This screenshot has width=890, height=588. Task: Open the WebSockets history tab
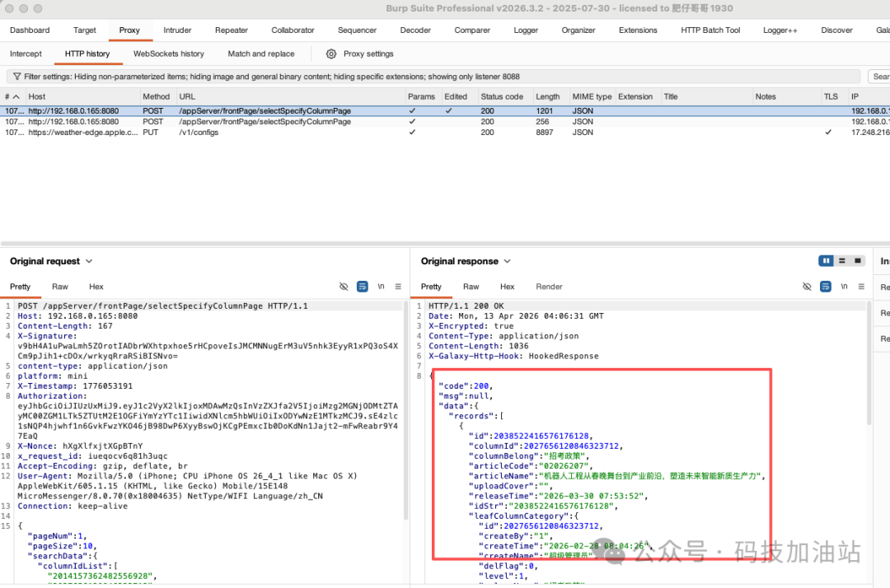168,53
